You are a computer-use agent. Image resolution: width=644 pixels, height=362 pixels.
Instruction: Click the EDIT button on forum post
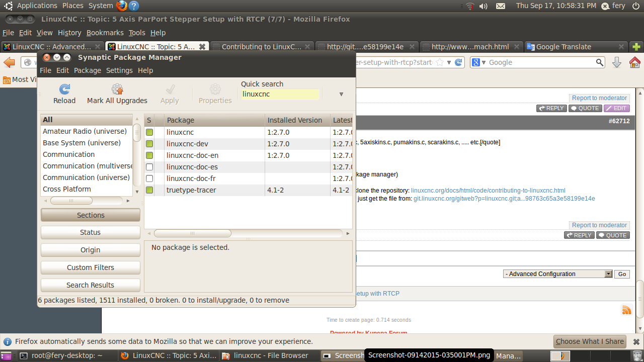tap(617, 108)
